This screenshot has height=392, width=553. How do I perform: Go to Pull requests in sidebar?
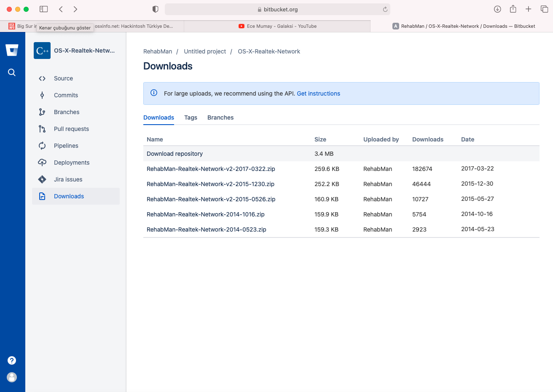71,129
